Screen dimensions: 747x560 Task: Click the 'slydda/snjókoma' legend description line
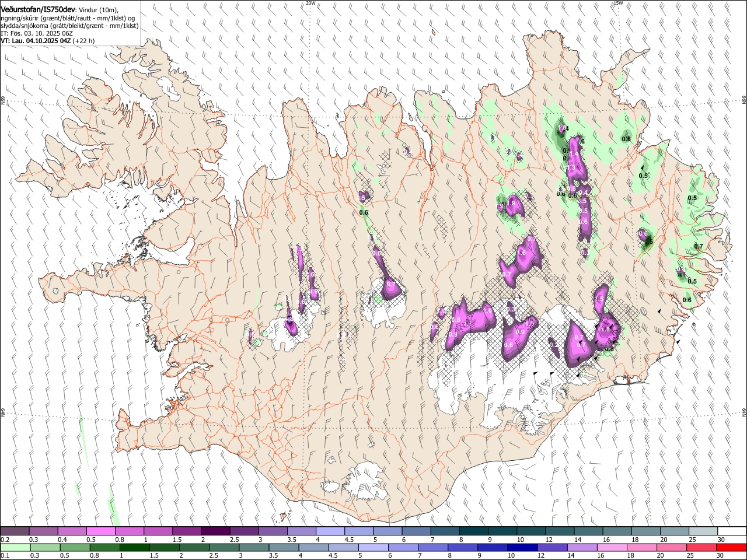[69, 26]
